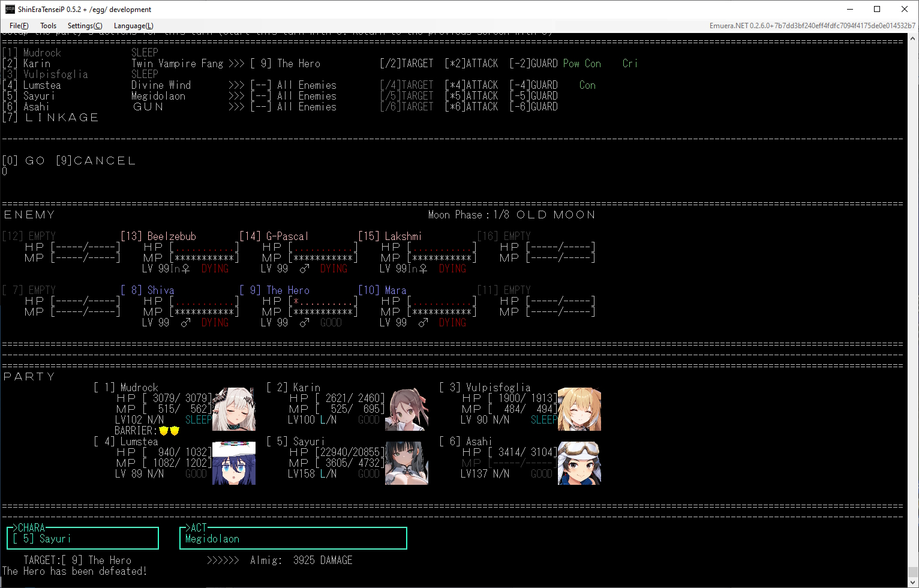
Task: Open the Language menu
Action: click(x=133, y=26)
